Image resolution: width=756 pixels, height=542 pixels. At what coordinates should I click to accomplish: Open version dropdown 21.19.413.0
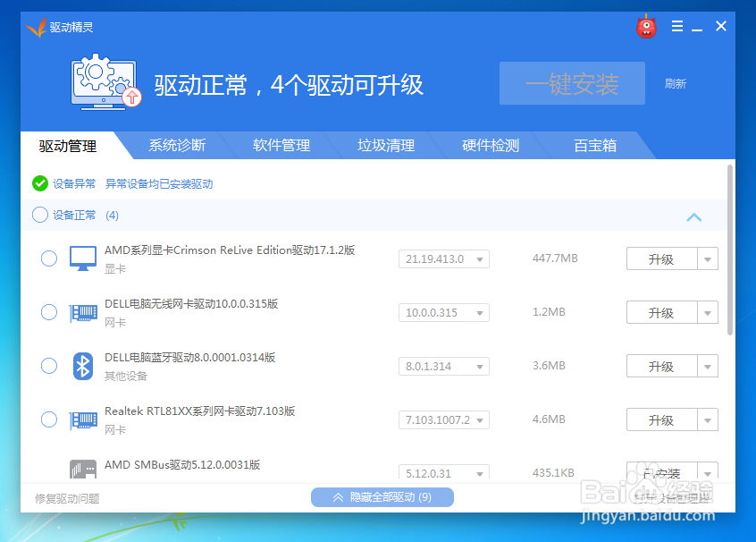[444, 259]
